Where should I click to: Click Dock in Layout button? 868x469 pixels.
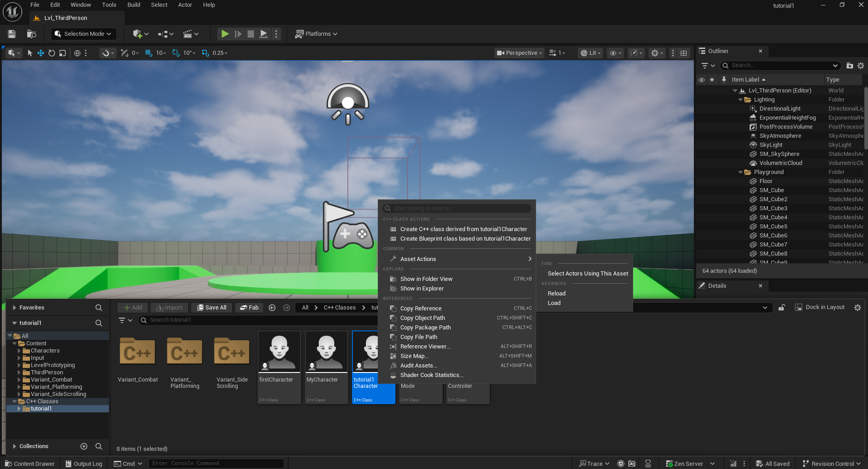[820, 307]
